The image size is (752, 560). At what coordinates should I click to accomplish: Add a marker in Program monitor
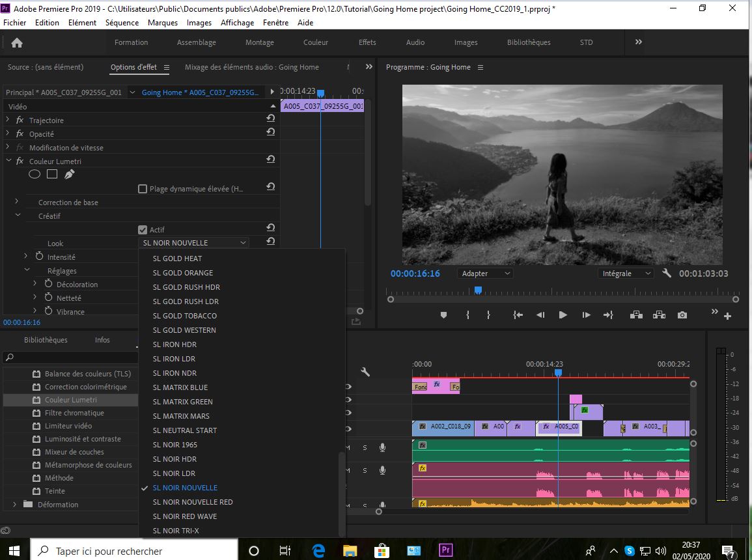point(443,315)
